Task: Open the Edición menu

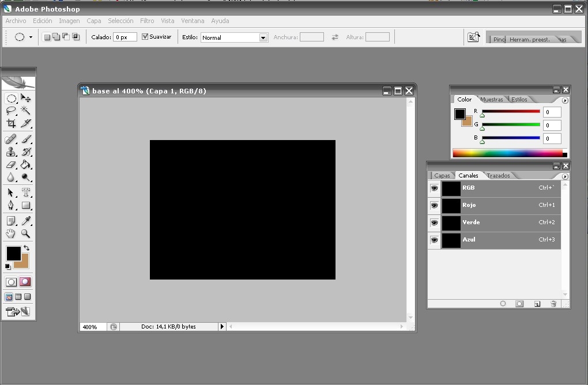Action: tap(43, 21)
